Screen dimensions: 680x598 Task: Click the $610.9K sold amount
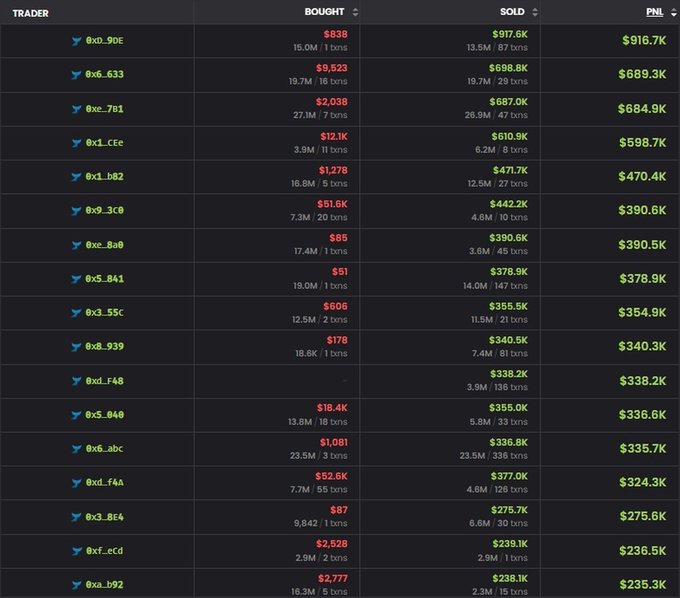click(x=510, y=137)
